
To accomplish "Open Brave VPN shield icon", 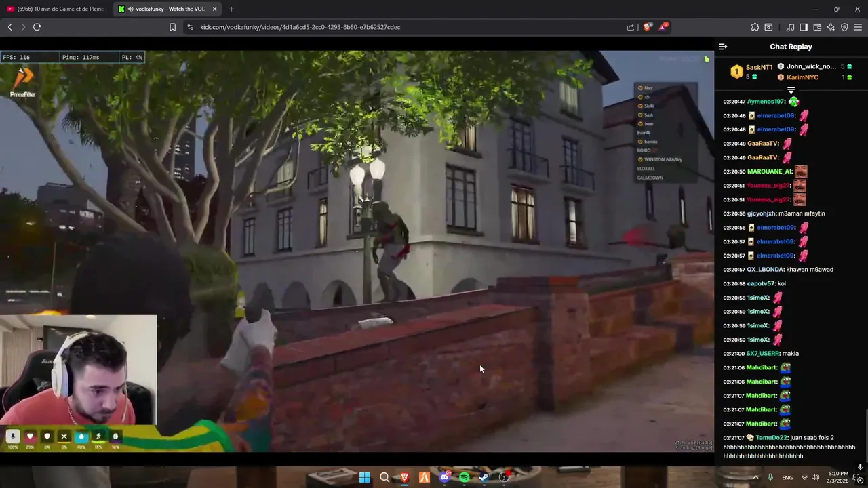I will click(x=844, y=27).
